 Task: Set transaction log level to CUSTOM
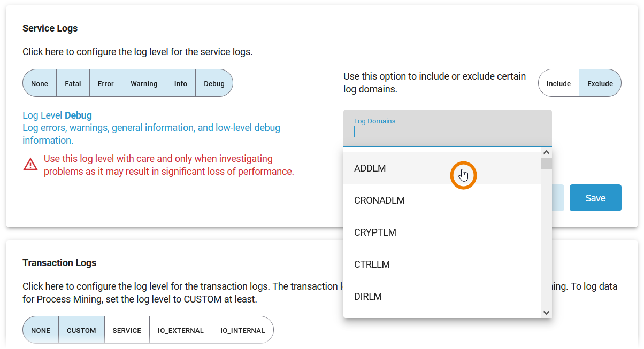click(81, 330)
